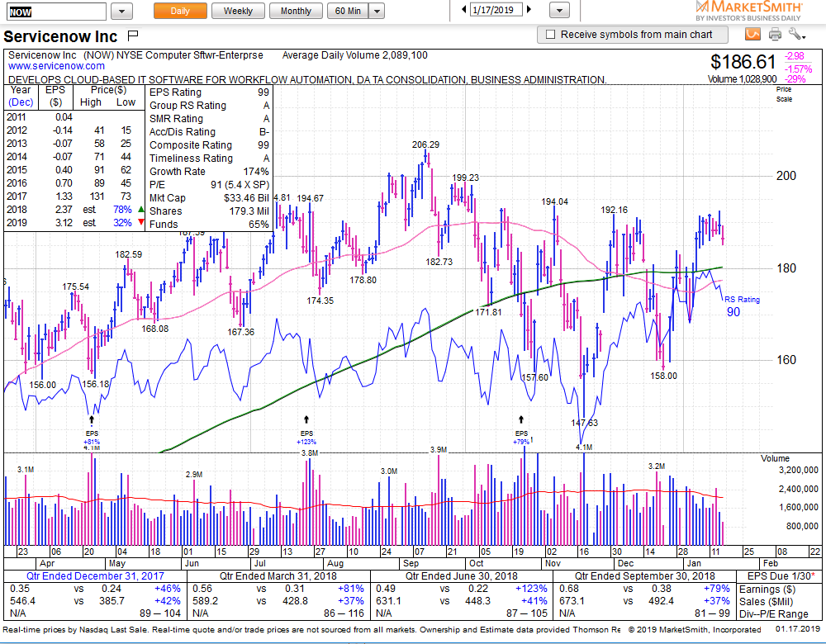Click the orange chart icon near the printer
Image resolution: width=826 pixels, height=644 pixels.
click(752, 34)
